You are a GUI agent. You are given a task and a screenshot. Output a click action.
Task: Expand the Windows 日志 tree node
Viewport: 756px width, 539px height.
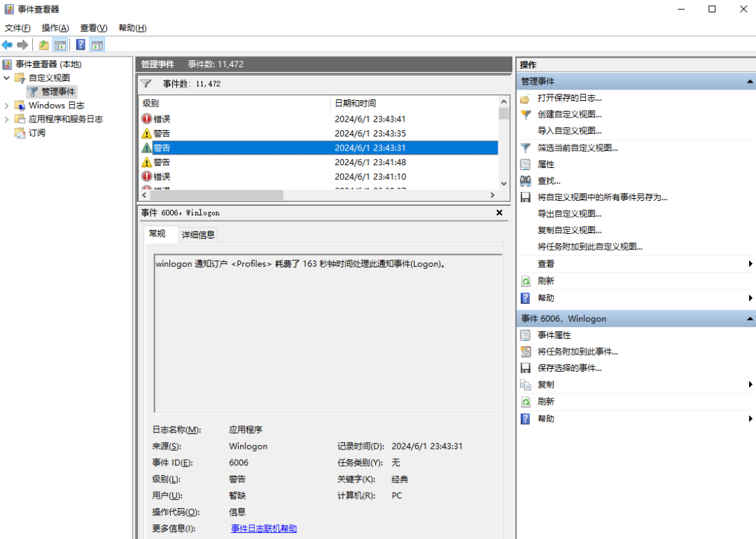tap(7, 105)
